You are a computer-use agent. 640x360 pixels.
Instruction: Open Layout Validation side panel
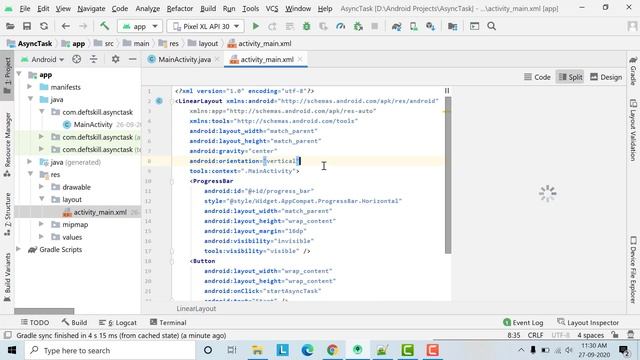coord(633,129)
